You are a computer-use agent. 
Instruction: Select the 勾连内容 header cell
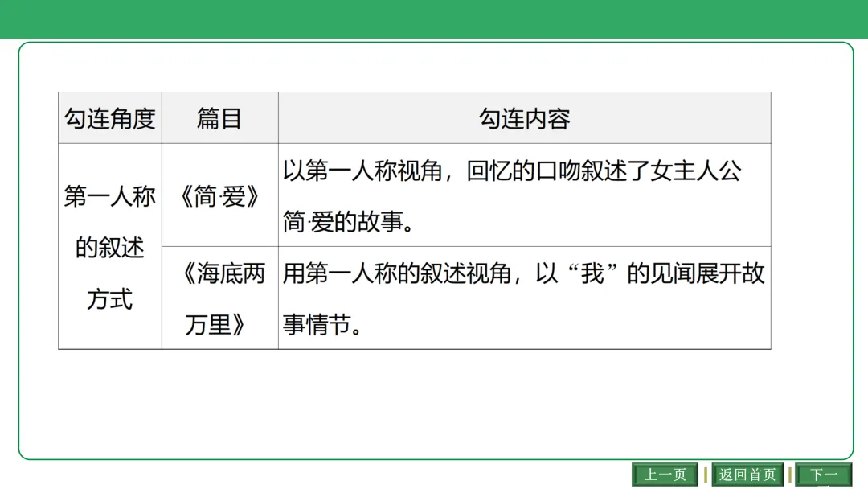[524, 118]
